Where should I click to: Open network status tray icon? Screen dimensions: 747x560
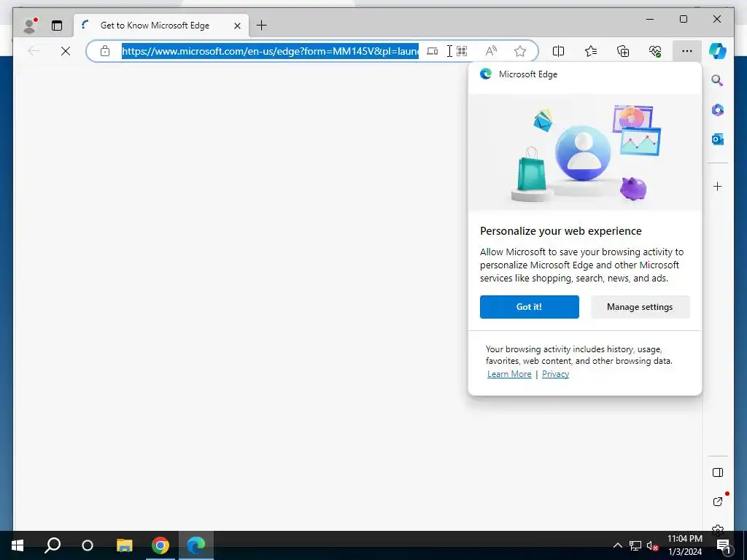[635, 545]
